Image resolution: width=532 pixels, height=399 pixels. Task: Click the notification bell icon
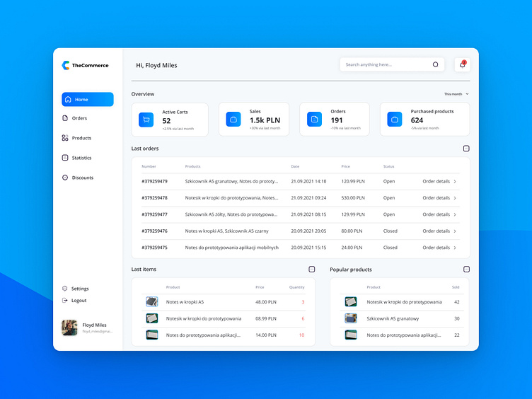[x=462, y=64]
